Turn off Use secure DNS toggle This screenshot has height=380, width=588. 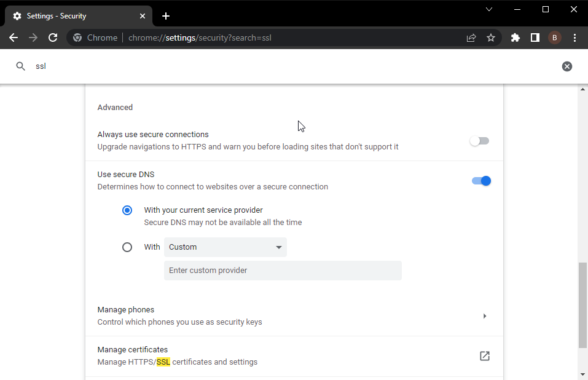click(482, 181)
